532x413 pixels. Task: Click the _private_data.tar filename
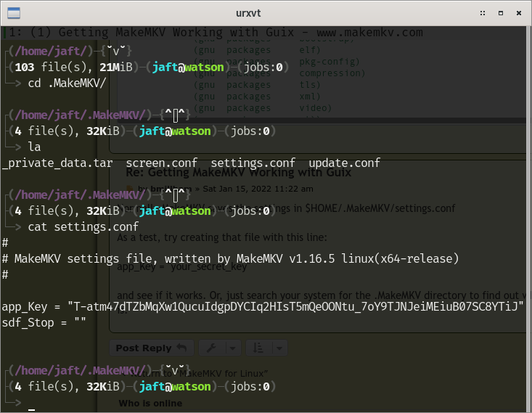click(57, 163)
